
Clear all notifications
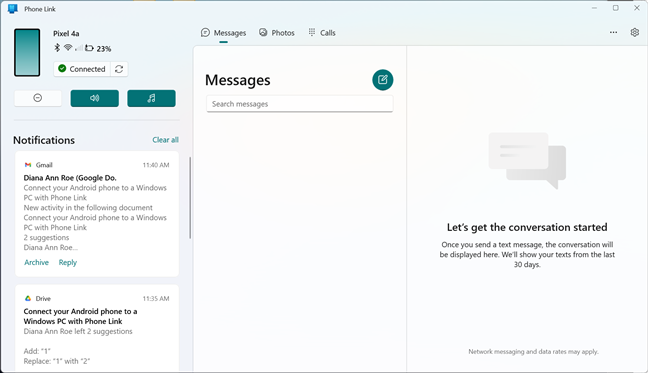(x=165, y=140)
